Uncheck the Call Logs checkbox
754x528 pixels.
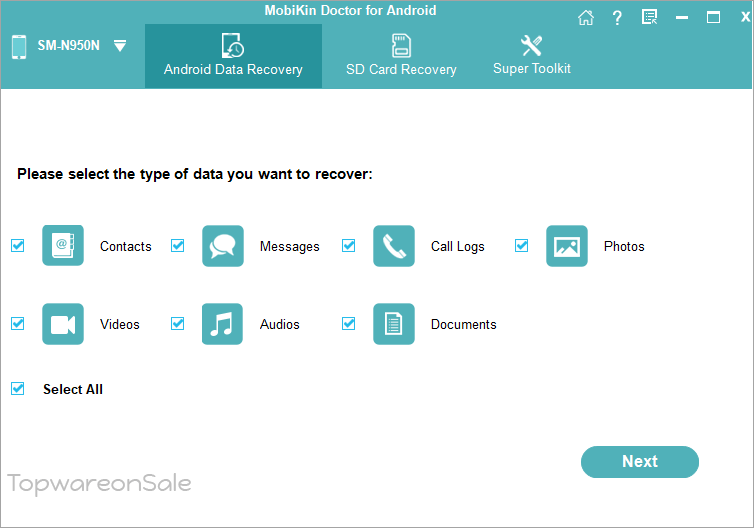click(349, 246)
